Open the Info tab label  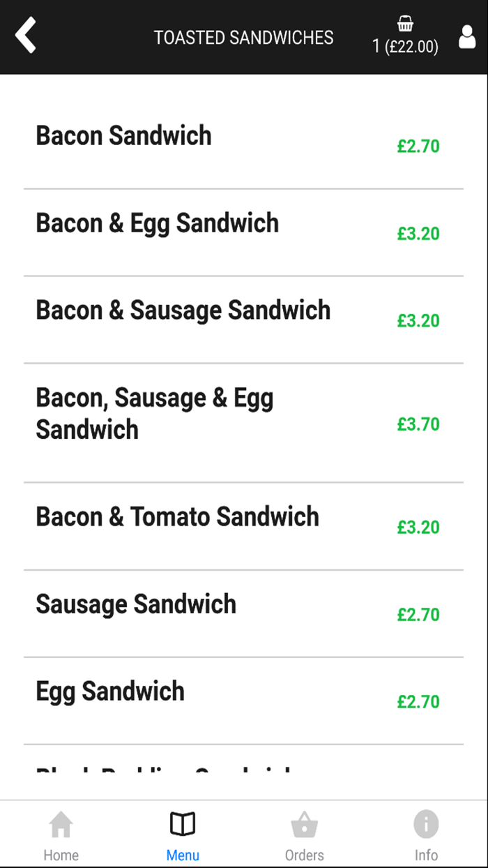[426, 854]
